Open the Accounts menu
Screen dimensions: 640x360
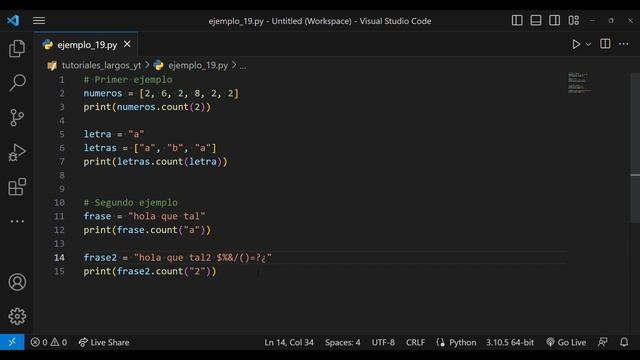tap(17, 282)
